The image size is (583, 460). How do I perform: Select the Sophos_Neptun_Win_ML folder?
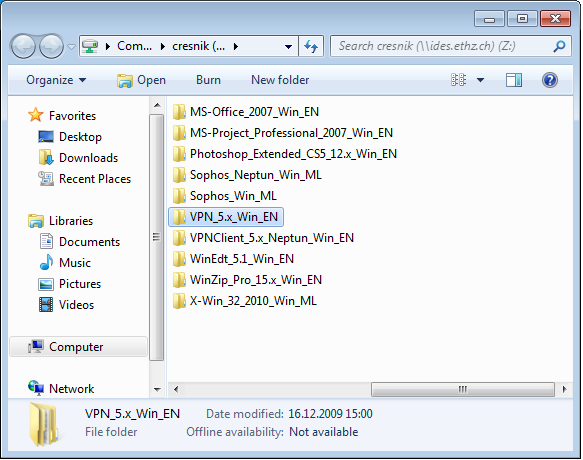tap(247, 175)
